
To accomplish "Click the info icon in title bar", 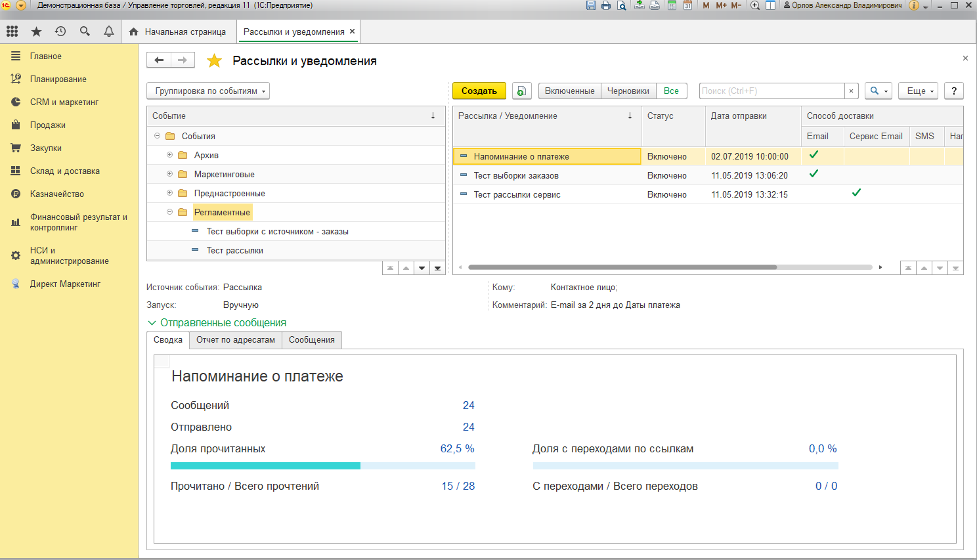I will [x=913, y=5].
